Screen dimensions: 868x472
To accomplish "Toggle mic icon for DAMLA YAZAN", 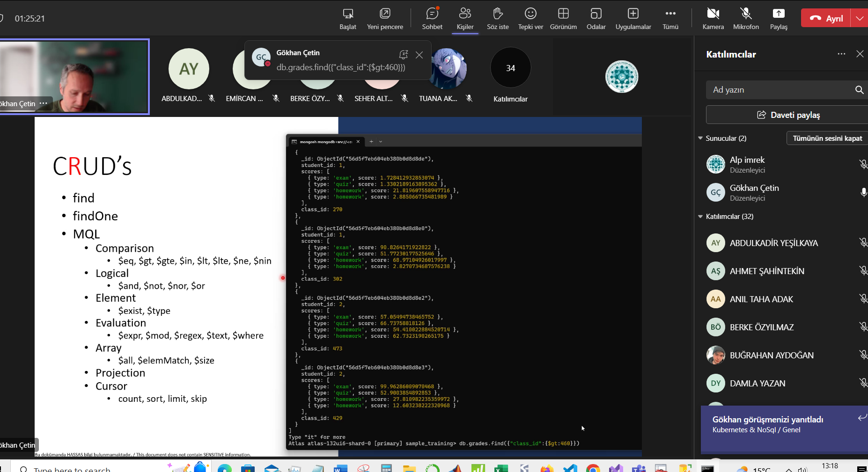I will (x=863, y=383).
